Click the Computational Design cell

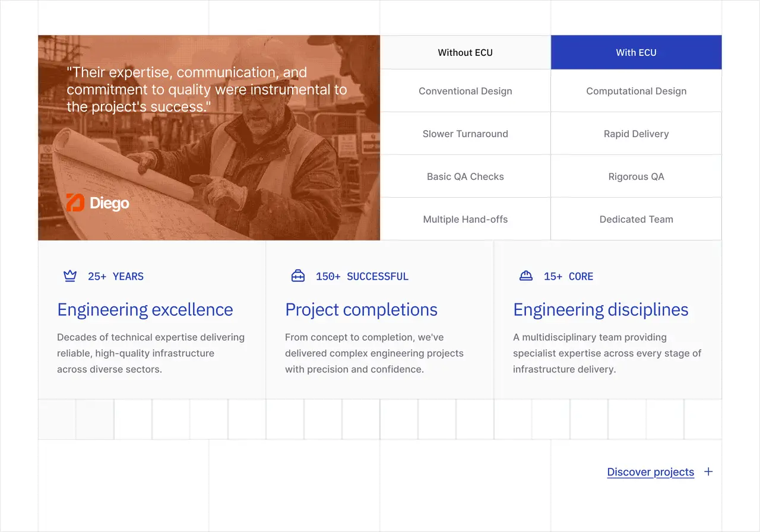(x=636, y=91)
